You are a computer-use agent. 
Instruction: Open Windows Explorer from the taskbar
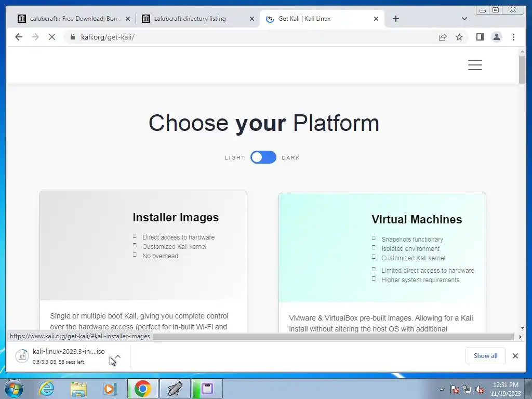78,389
